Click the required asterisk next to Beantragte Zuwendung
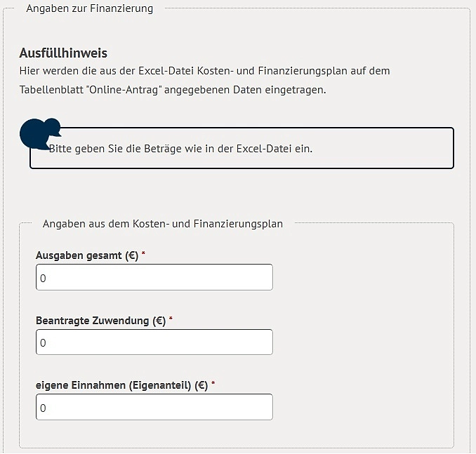Image resolution: width=476 pixels, height=454 pixels. (x=171, y=320)
